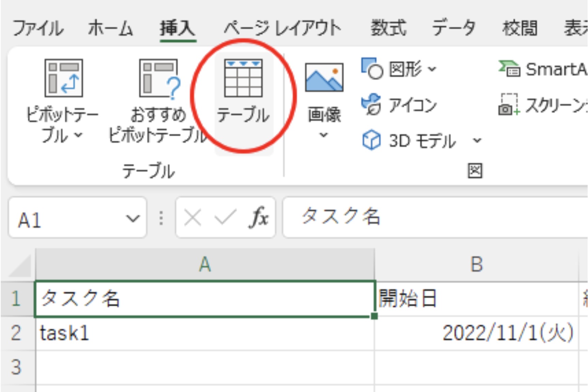Viewport: 588px width, 392px height.
Task: Click the ピボットテーブル icon
Action: 64,78
